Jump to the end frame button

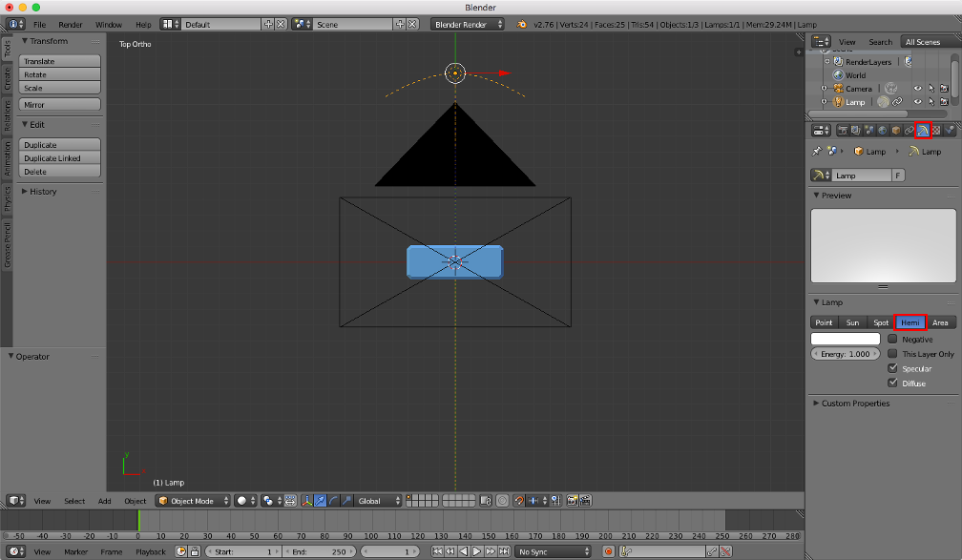point(504,551)
